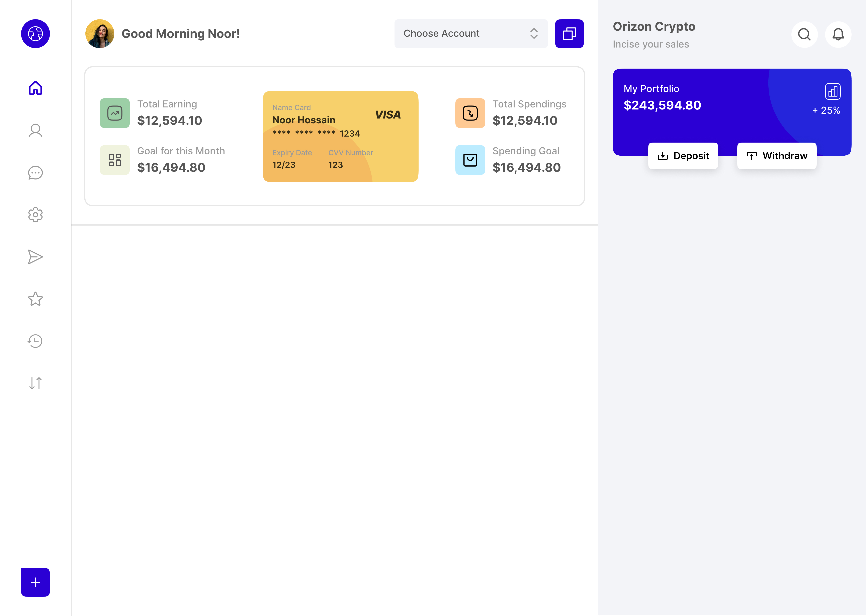
Task: Click the card holder name Noor Hossain
Action: pyautogui.click(x=304, y=120)
